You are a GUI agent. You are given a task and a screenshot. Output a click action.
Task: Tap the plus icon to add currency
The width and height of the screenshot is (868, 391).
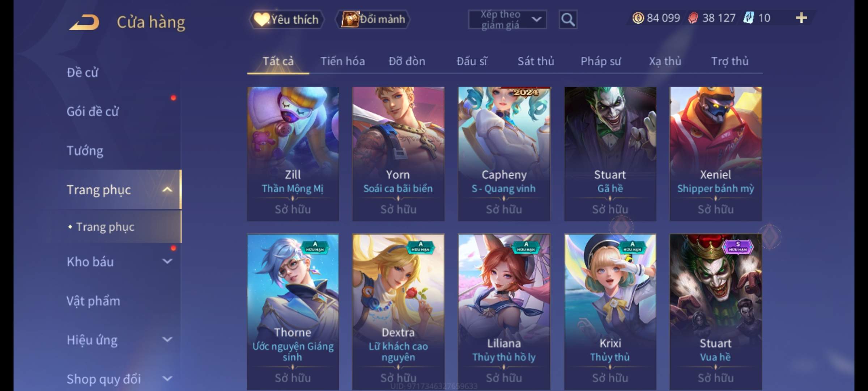[x=801, y=18]
